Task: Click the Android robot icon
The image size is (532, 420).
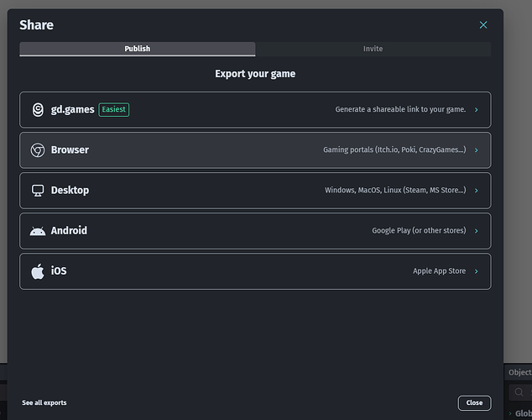Action: coord(38,231)
